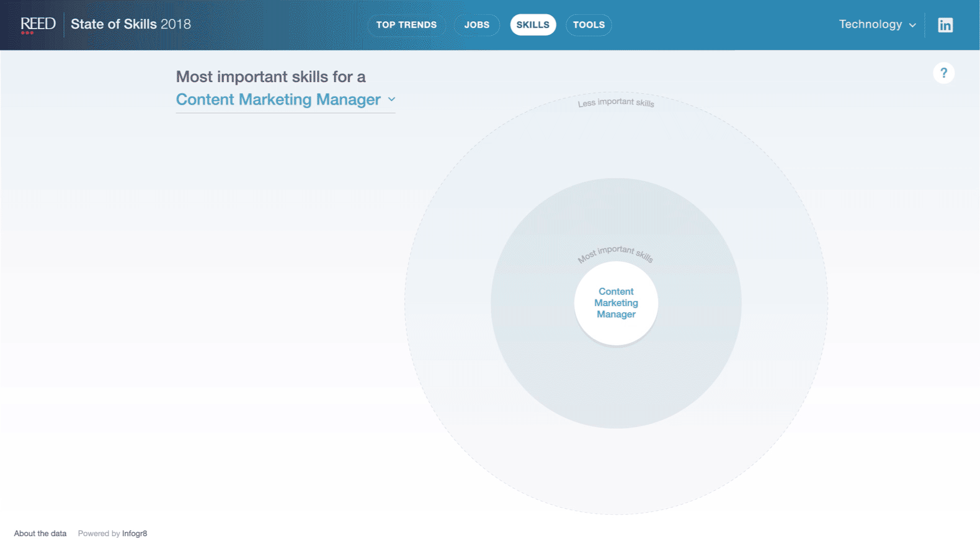This screenshot has width=980, height=551.
Task: Click the 'Most important skills for a' heading
Action: pos(271,77)
